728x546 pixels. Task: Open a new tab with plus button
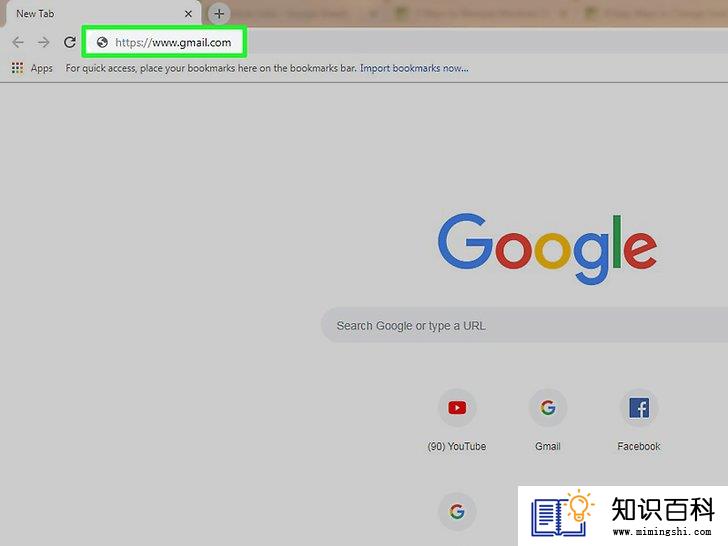pos(219,14)
